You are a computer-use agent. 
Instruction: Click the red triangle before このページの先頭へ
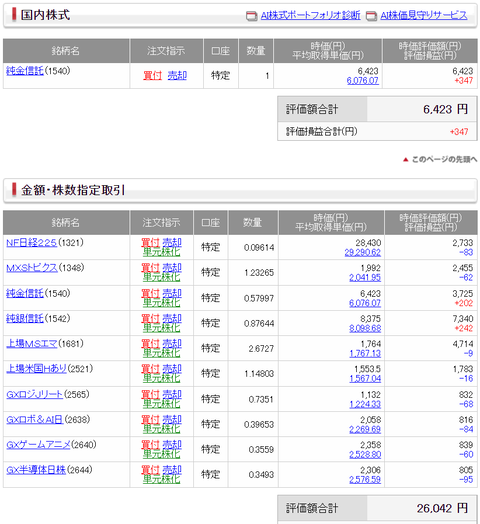click(x=405, y=160)
